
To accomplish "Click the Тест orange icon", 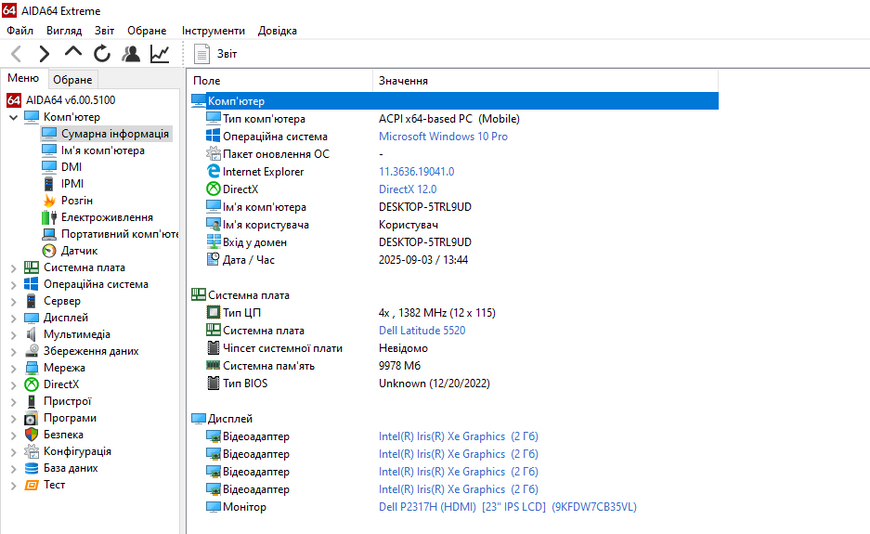I will pyautogui.click(x=32, y=485).
